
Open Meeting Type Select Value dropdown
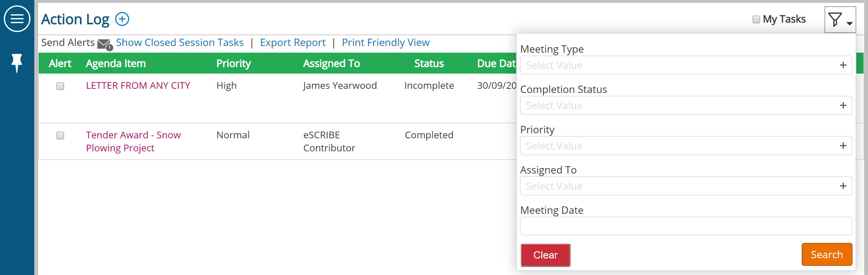pos(686,65)
